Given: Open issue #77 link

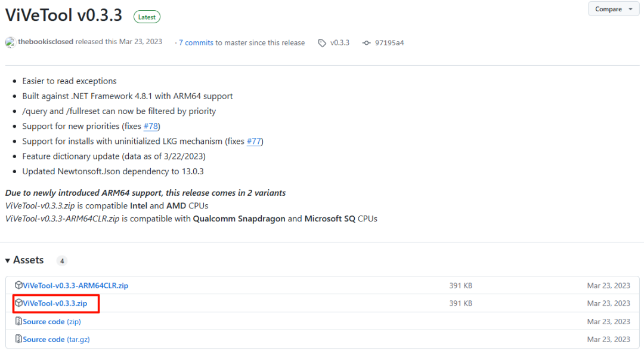Looking at the screenshot, I should click(x=254, y=141).
